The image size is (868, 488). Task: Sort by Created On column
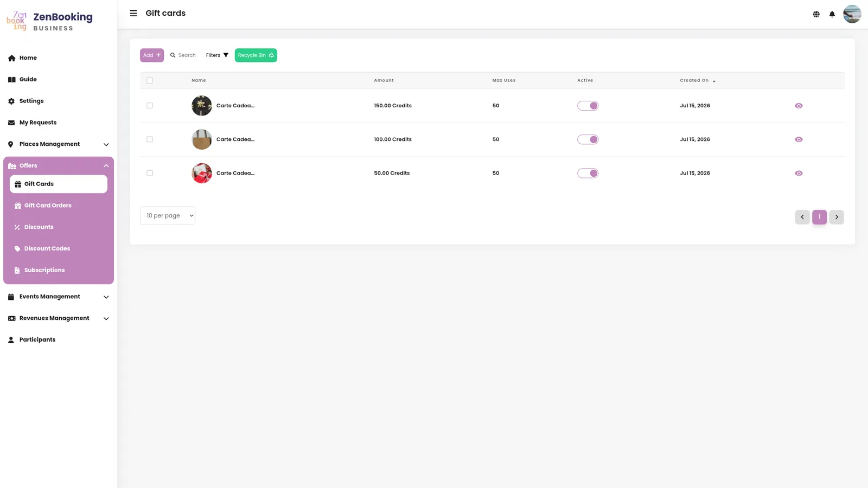click(x=698, y=80)
